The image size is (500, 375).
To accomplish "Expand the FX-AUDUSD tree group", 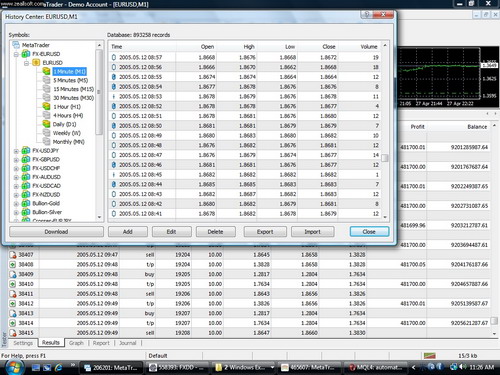I will pyautogui.click(x=16, y=177).
